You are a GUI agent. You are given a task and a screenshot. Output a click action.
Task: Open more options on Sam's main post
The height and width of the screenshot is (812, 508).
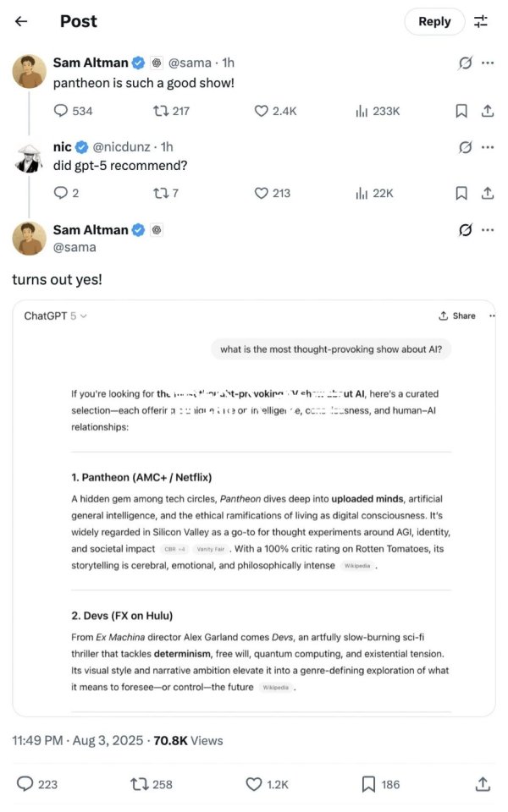pos(488,230)
